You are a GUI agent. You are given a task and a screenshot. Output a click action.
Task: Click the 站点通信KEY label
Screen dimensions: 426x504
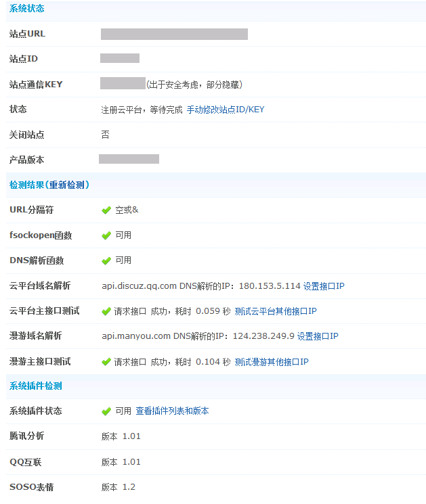click(36, 85)
